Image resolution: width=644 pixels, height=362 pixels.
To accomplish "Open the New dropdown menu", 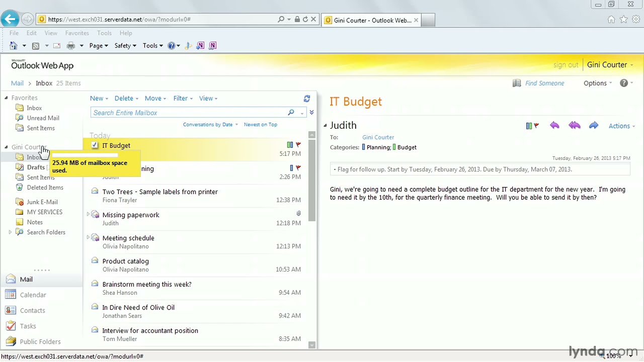I will point(99,99).
